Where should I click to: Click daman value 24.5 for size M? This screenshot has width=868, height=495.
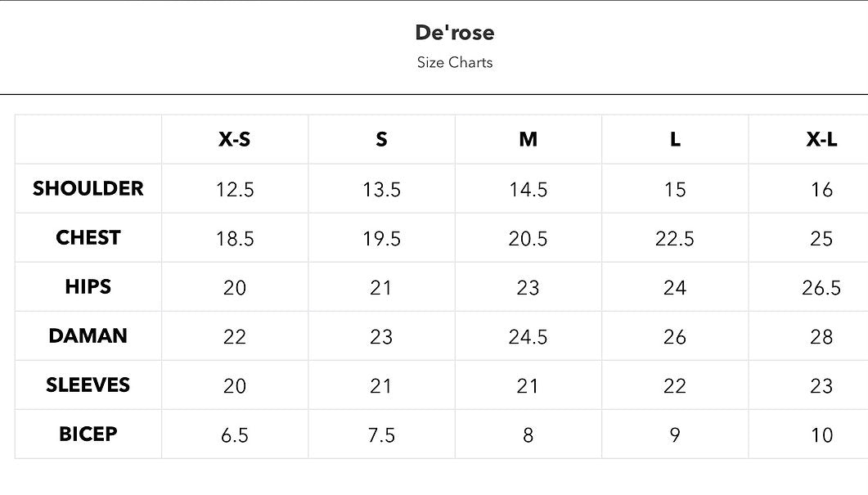coord(528,337)
